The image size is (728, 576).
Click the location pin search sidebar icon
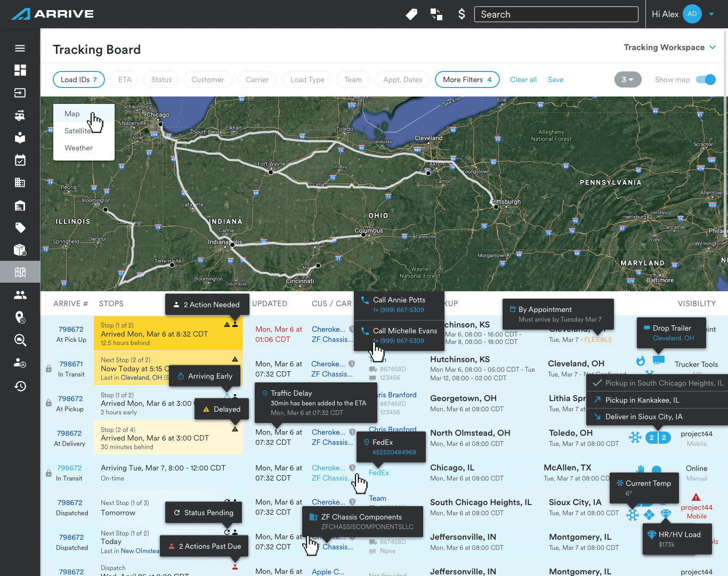coord(20,318)
